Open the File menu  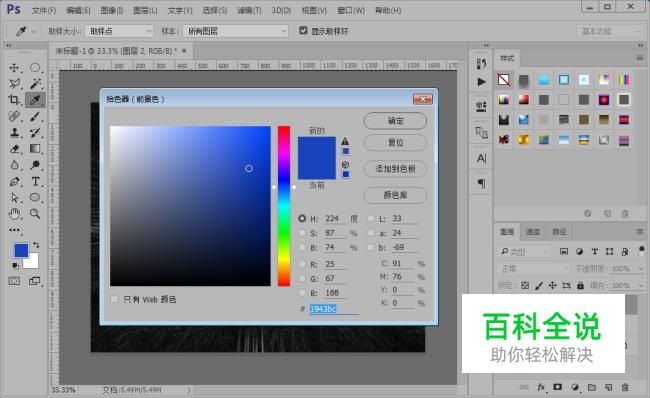click(44, 10)
